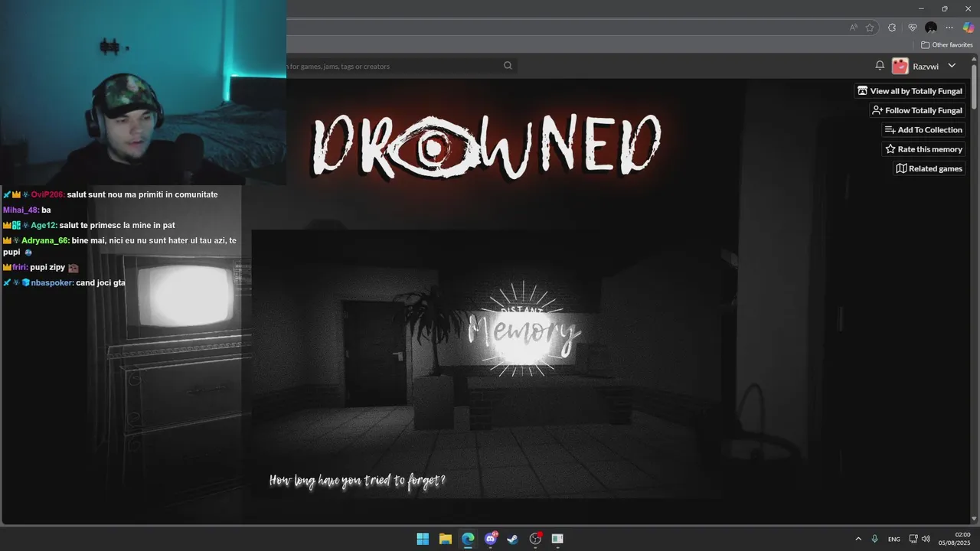980x551 pixels.
Task: Open Discord from the taskbar
Action: [490, 539]
